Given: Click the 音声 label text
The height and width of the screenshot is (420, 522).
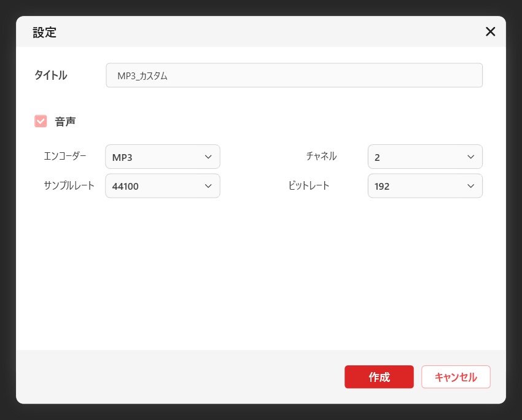Looking at the screenshot, I should coord(66,122).
